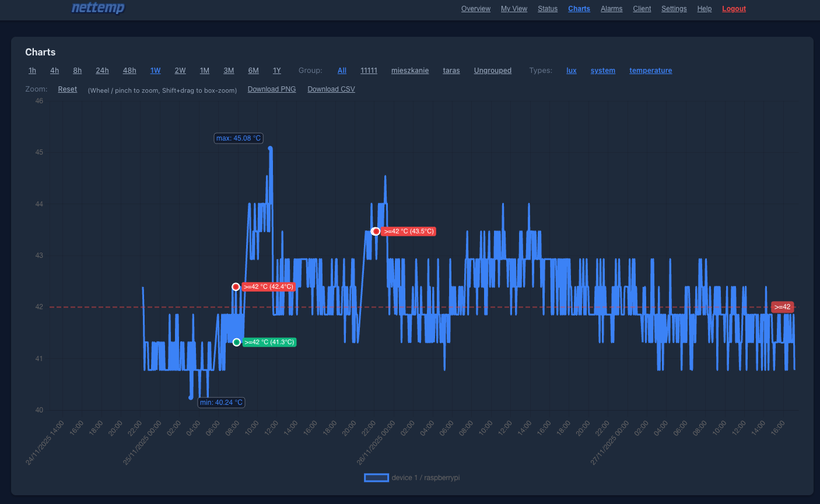820x504 pixels.
Task: Filter by the mieszkanie group
Action: [x=410, y=70]
